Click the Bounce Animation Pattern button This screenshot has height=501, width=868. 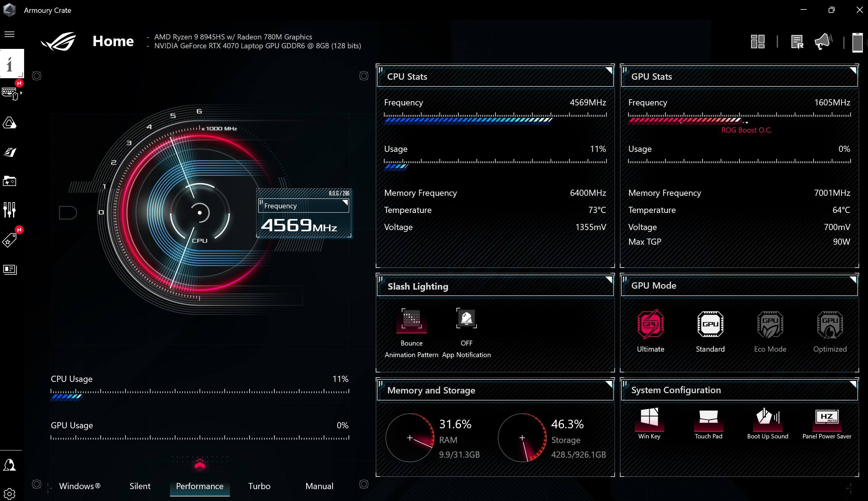click(x=411, y=319)
